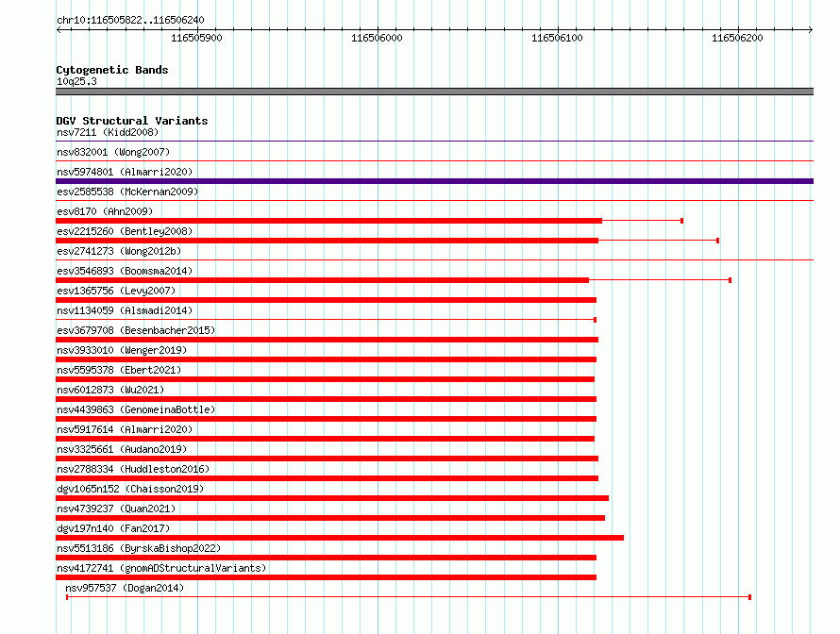Click the red bar under esv3679708
840x634 pixels.
pos(327,340)
